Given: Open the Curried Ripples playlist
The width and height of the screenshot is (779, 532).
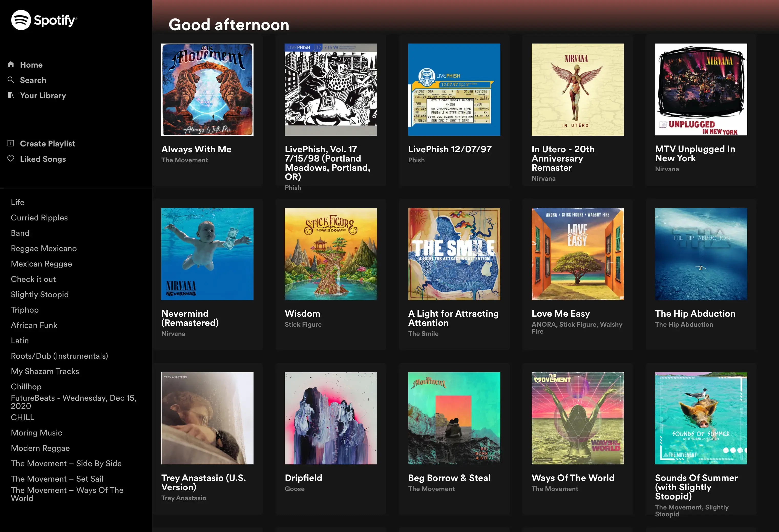Looking at the screenshot, I should [x=40, y=217].
